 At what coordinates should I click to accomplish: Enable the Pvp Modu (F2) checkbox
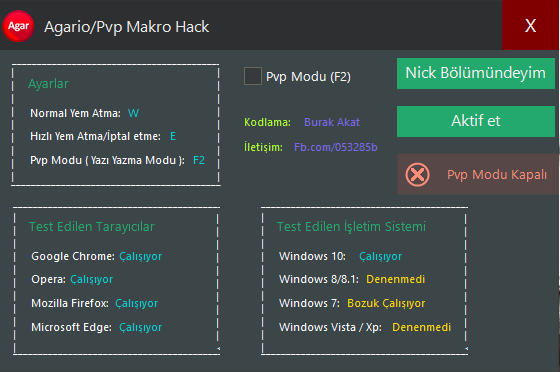click(x=253, y=76)
